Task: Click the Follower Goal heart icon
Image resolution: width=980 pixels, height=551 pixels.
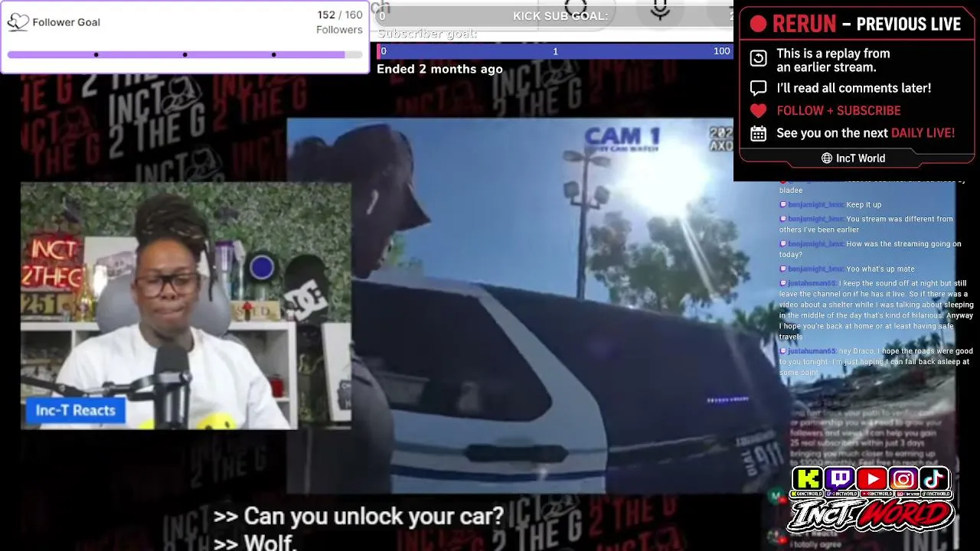Action: (18, 22)
